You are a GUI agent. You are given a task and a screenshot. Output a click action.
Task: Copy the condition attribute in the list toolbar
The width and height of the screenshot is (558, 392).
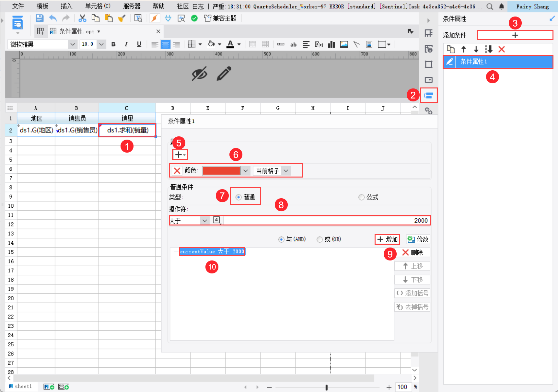[451, 49]
